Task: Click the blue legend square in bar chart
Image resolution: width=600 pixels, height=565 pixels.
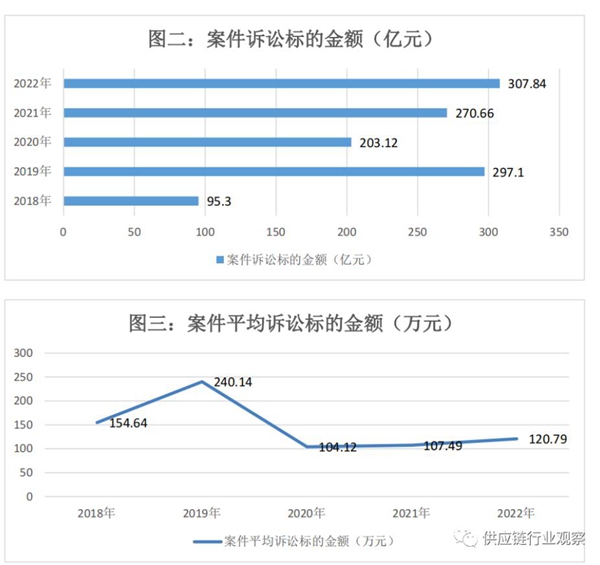Action: coord(219,260)
